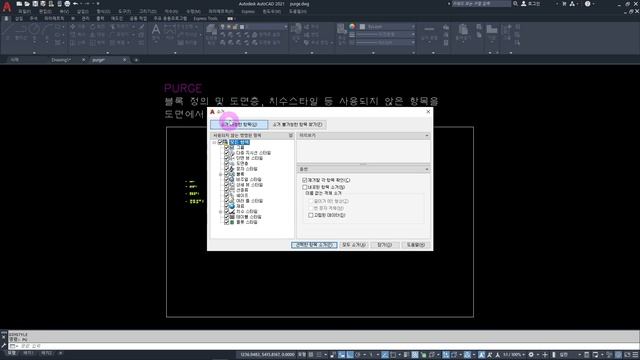640x360 pixels.
Task: Click the 소거 가능한 항목 button
Action: tap(239, 124)
